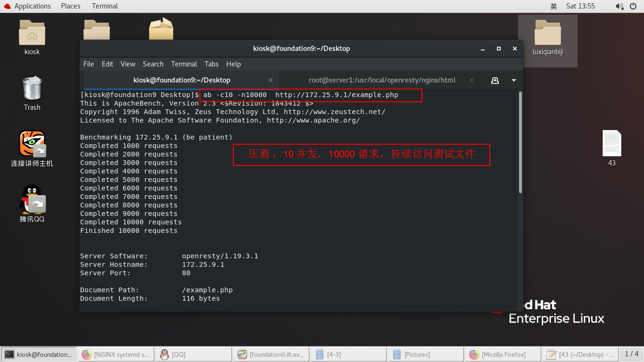Open the Terminal app menu in top bar
This screenshot has width=644, height=362.
(105, 6)
